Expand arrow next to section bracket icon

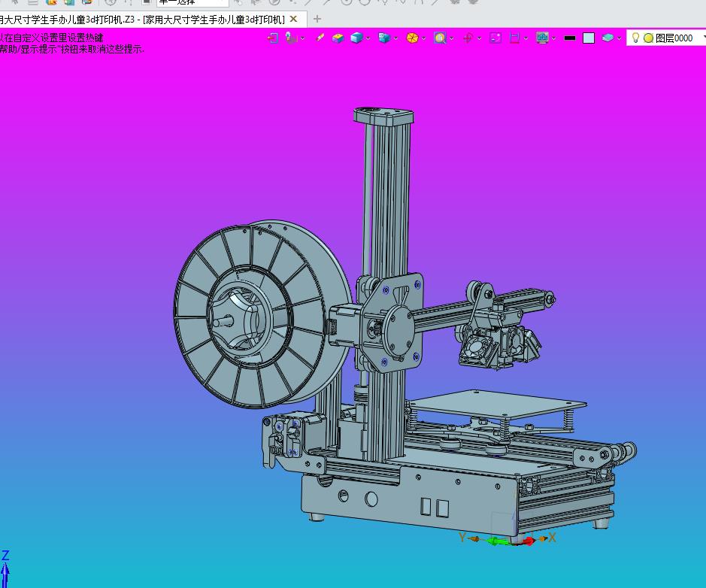526,38
